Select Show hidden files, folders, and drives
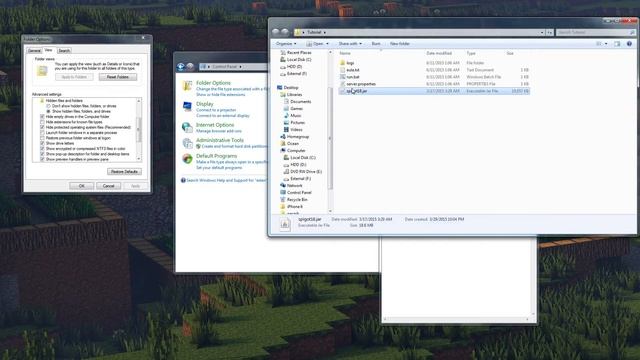 click(49, 111)
